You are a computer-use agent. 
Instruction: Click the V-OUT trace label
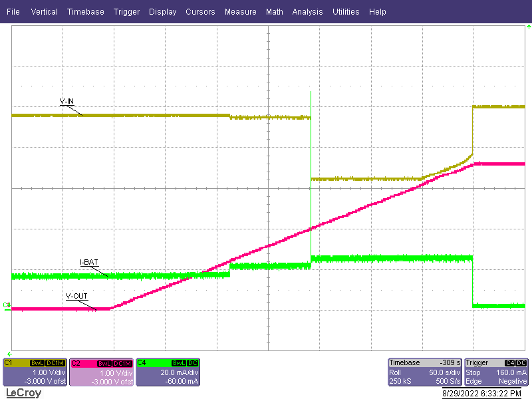76,297
